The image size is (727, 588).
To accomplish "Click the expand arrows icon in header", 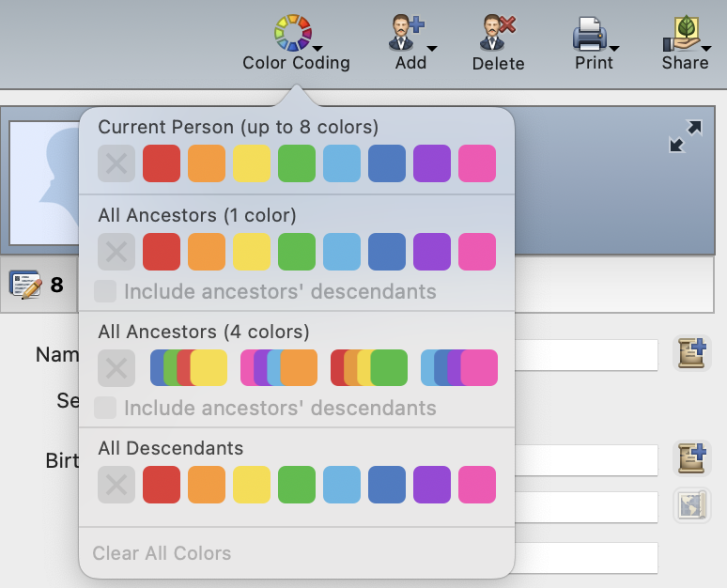I will (686, 136).
